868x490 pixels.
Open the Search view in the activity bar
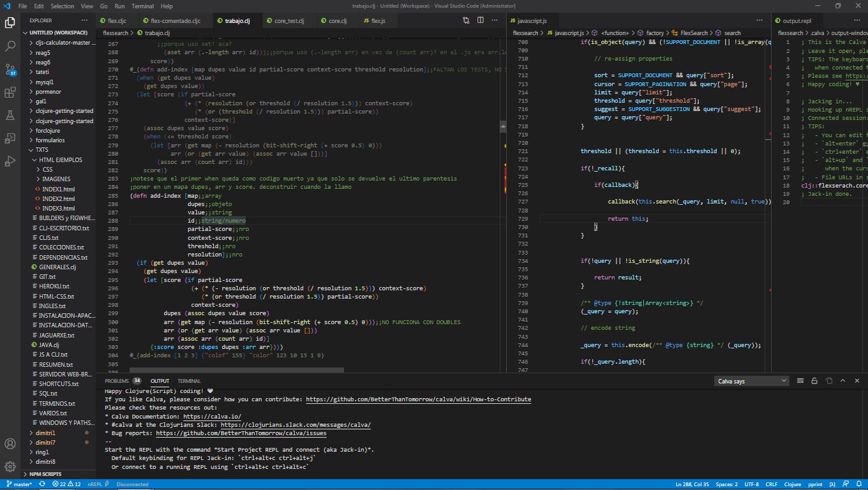tap(10, 45)
